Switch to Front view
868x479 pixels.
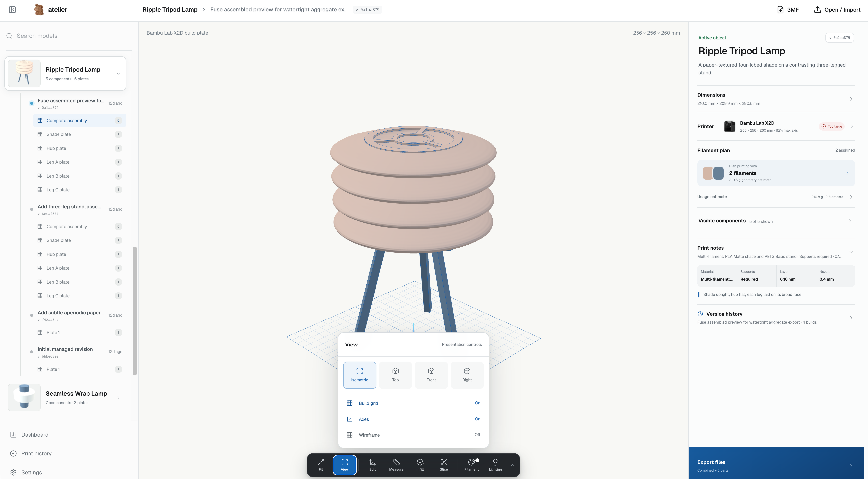[431, 375]
